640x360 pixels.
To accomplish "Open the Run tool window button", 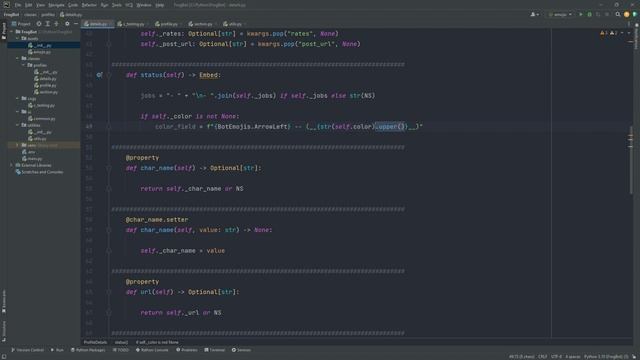I will pos(57,350).
